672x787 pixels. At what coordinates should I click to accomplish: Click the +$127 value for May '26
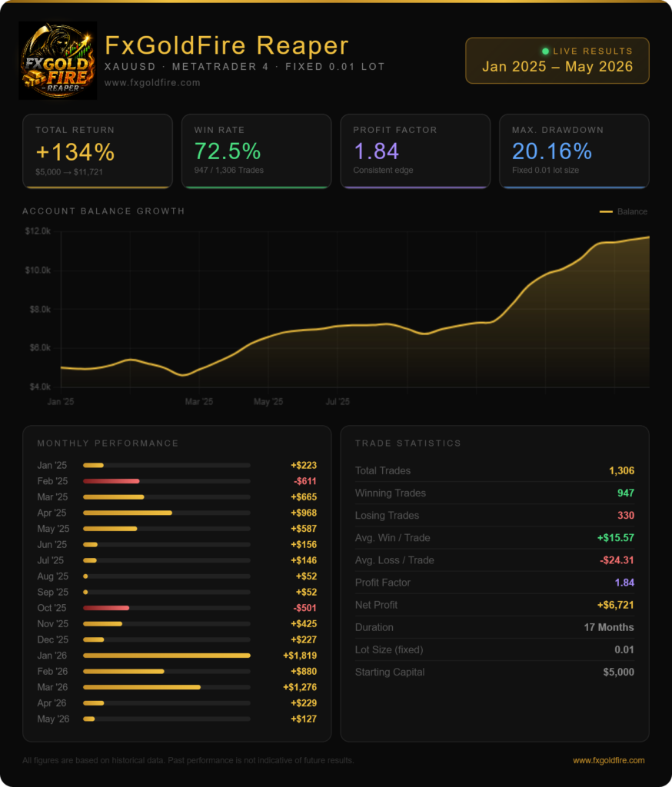tap(304, 719)
